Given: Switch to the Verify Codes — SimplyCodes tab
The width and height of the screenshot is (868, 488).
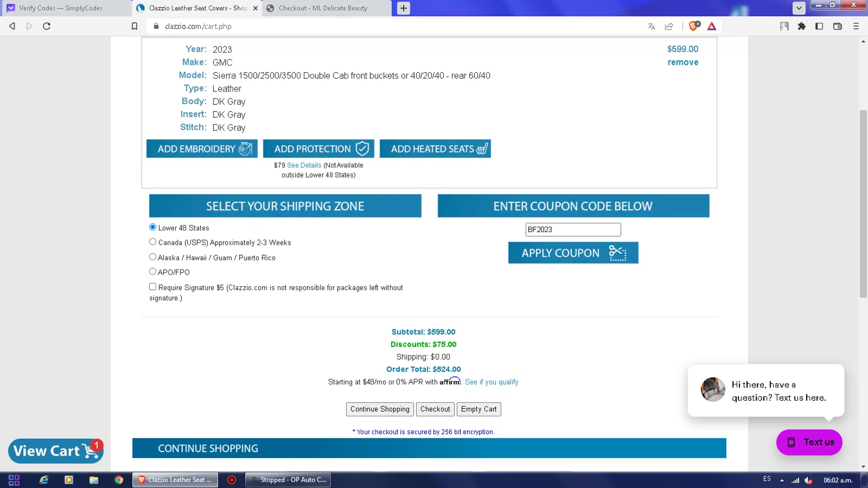Looking at the screenshot, I should point(66,8).
